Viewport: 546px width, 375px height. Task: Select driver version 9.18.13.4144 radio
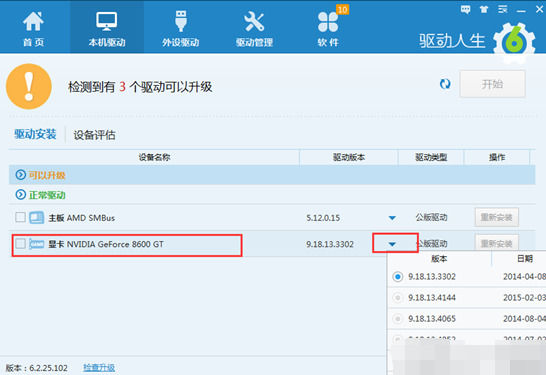point(398,298)
